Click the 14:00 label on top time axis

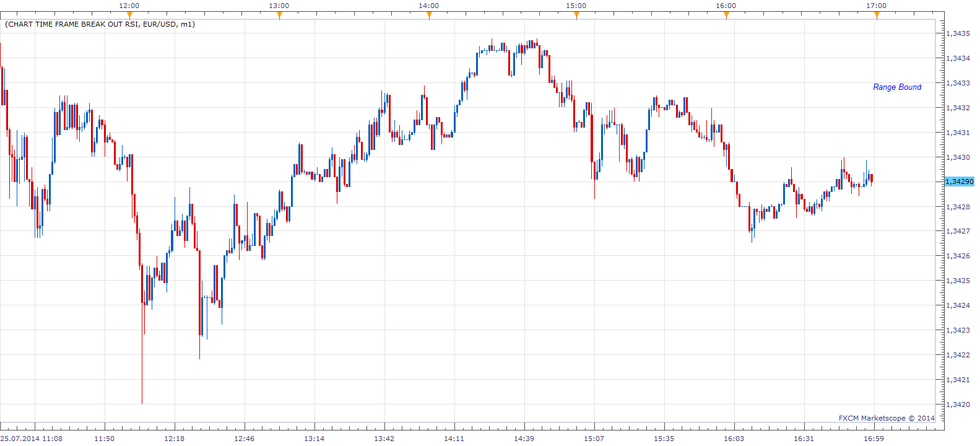tap(429, 6)
